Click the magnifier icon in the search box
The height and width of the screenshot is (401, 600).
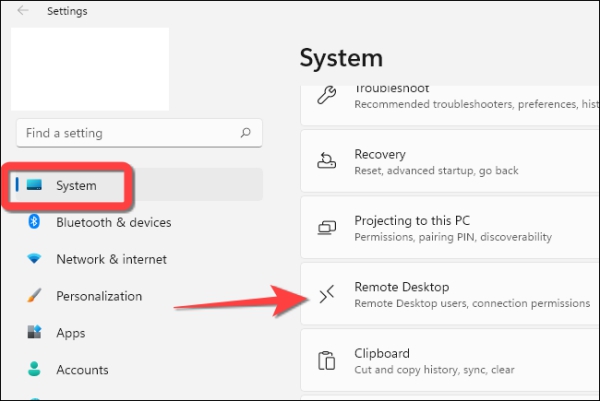click(x=245, y=133)
